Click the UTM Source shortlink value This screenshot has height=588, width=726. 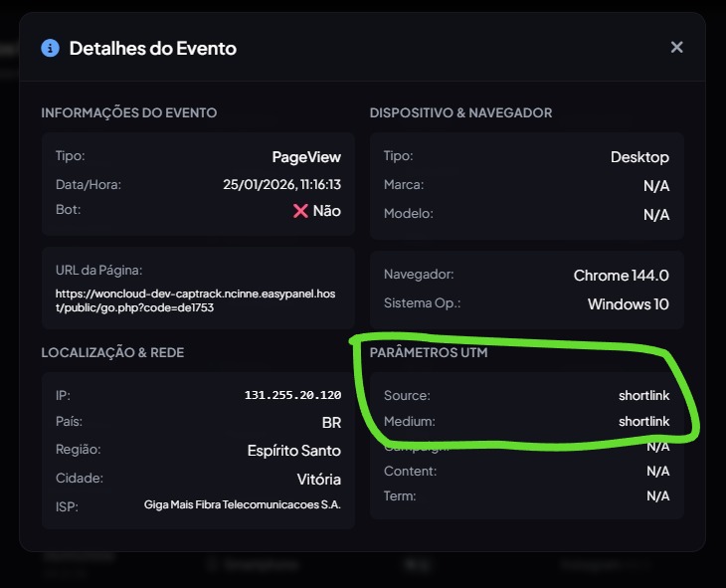point(643,395)
